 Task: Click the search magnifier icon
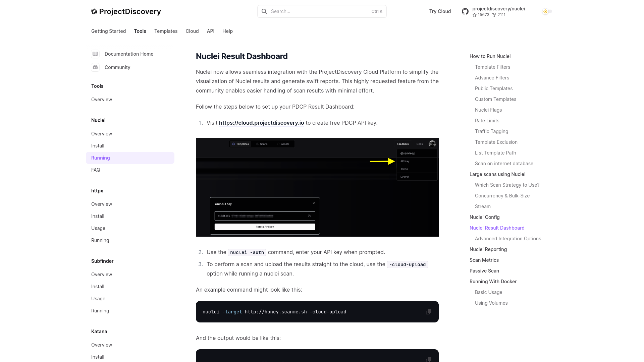coord(264,11)
